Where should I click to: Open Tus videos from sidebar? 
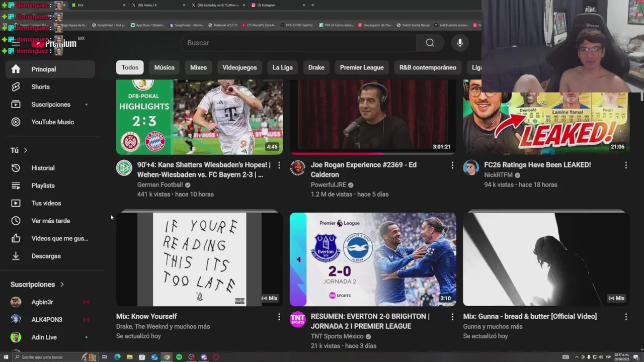(x=50, y=203)
